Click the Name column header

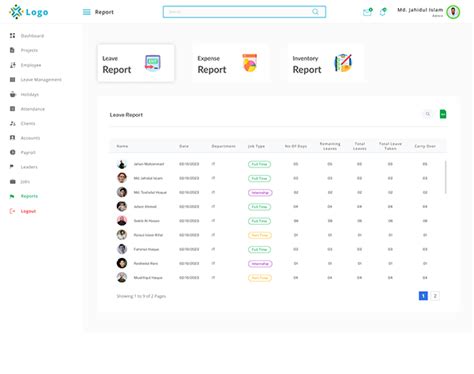122,146
